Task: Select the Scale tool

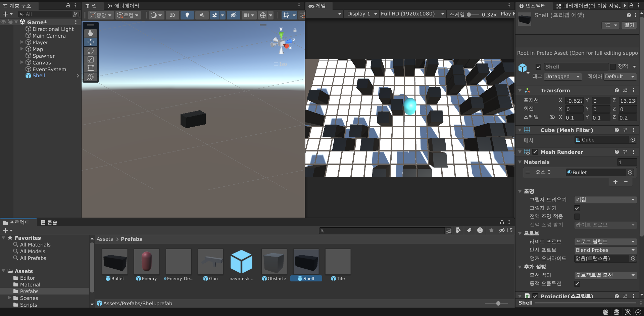Action: pyautogui.click(x=91, y=59)
